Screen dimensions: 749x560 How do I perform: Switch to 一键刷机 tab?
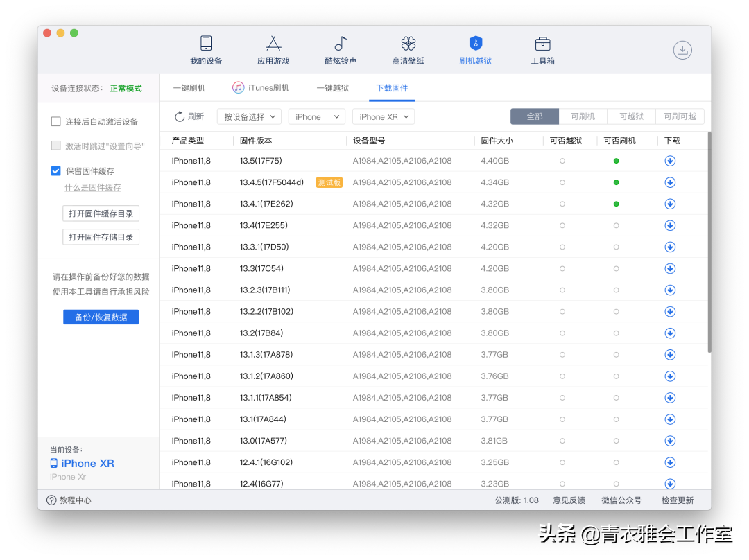(189, 88)
